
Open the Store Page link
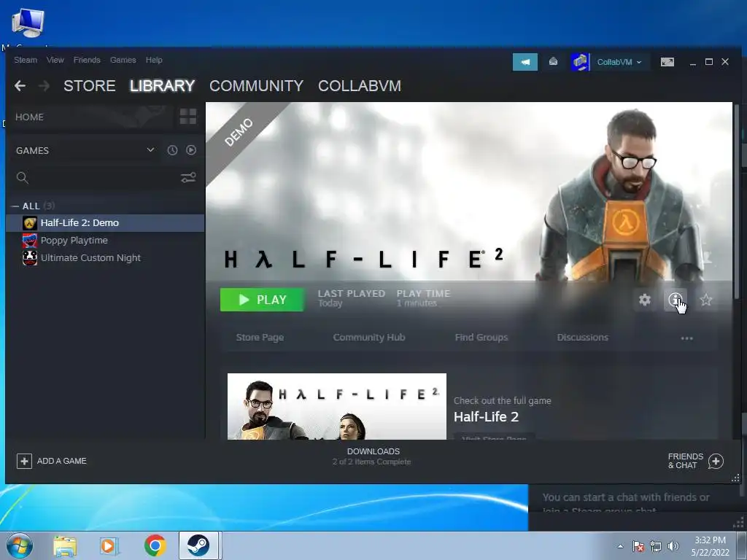click(x=260, y=338)
